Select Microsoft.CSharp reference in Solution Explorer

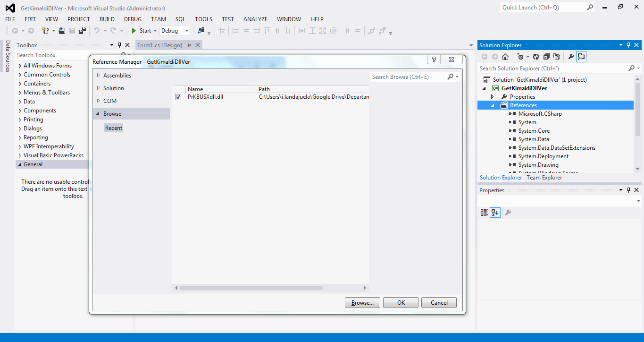click(x=540, y=114)
